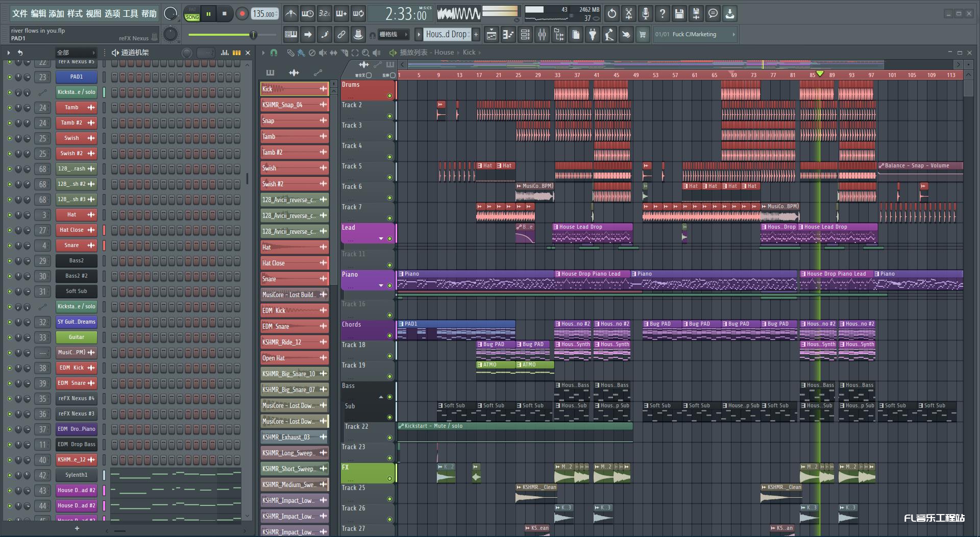The image size is (980, 537).
Task: Open the plugin picker plug icon
Action: pos(592,35)
